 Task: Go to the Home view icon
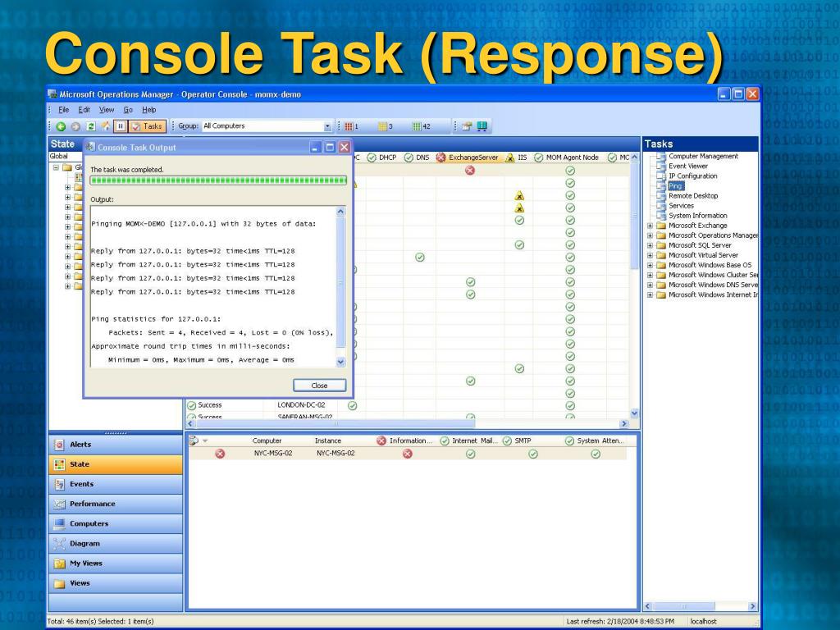[106, 126]
